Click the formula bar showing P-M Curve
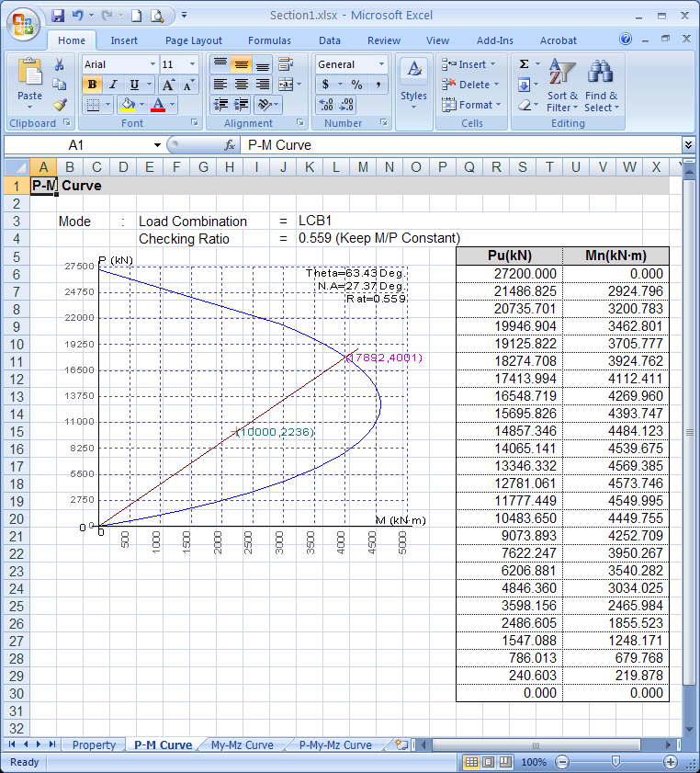This screenshot has height=773, width=700. 459,145
